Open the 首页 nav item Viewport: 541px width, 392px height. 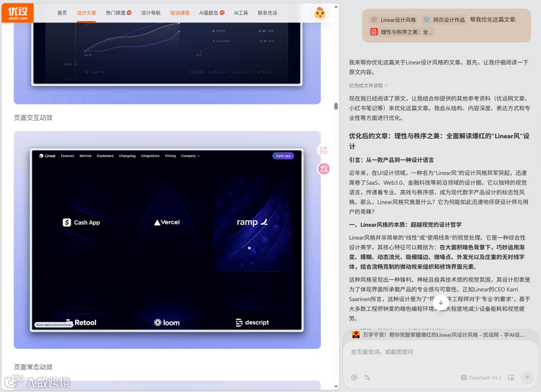click(62, 13)
